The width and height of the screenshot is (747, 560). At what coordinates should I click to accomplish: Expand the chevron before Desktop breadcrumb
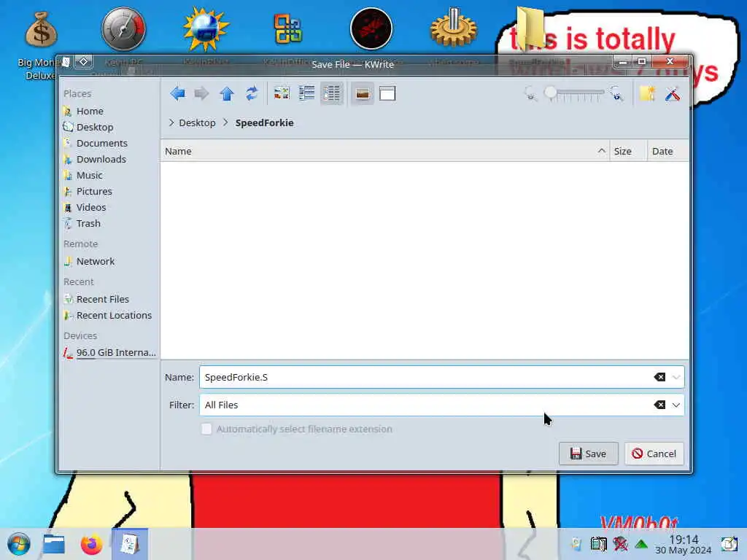(171, 122)
